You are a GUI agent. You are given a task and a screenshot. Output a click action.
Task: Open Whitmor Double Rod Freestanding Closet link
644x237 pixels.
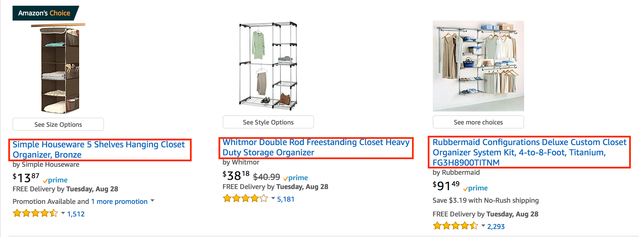316,147
